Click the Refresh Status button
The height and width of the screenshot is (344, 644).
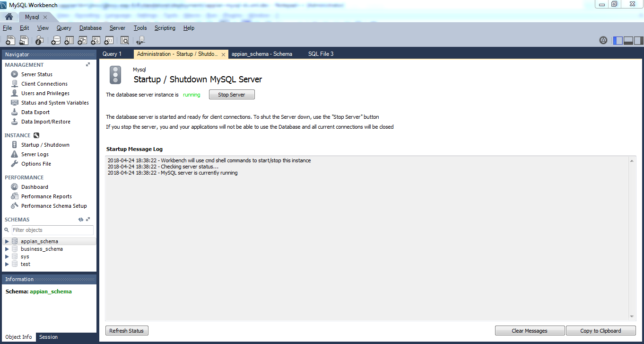[x=126, y=331]
